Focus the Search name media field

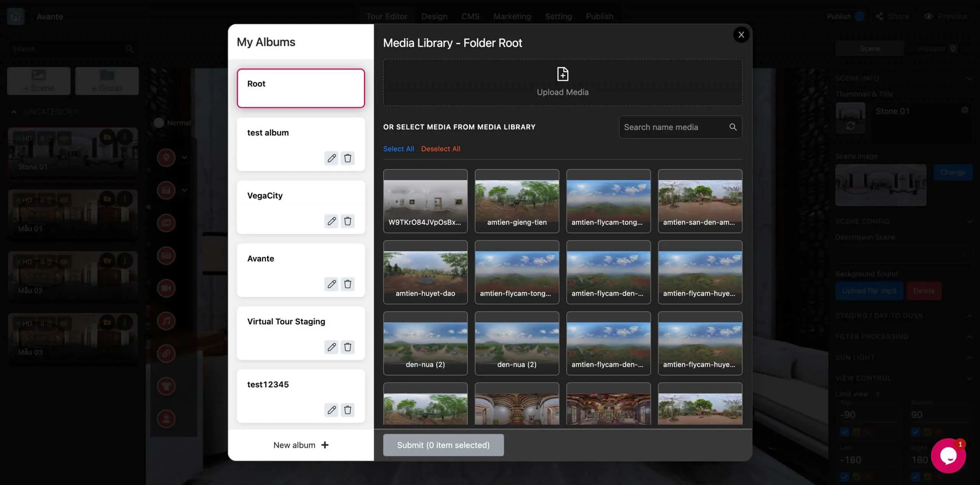(674, 127)
